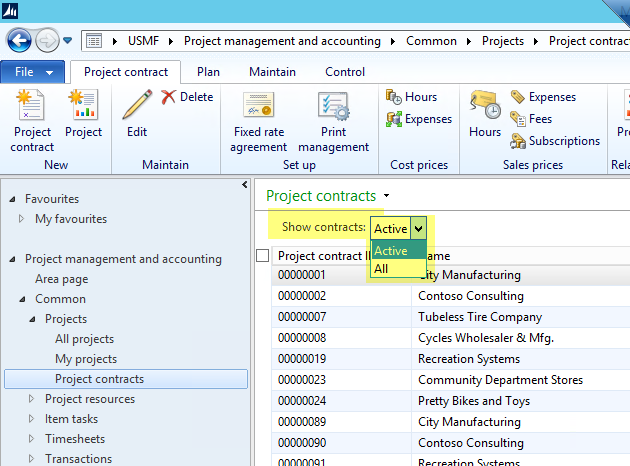This screenshot has height=466, width=630.
Task: Switch to the Plan ribbon tab
Action: (208, 72)
